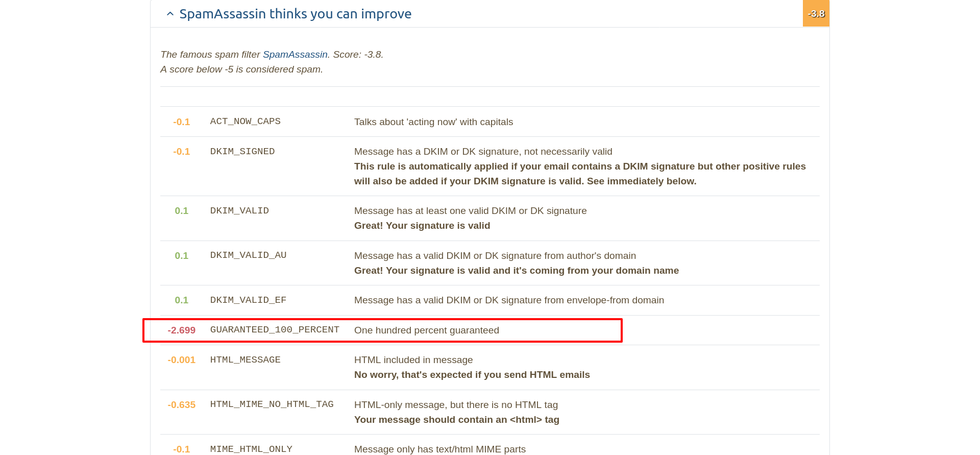Click the orange -3.8 score badge

point(816,13)
